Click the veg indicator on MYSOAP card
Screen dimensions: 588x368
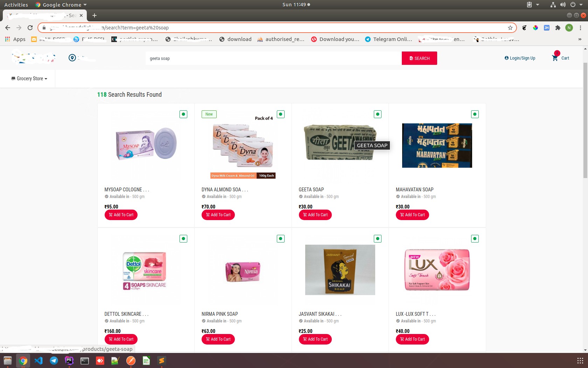pyautogui.click(x=183, y=114)
